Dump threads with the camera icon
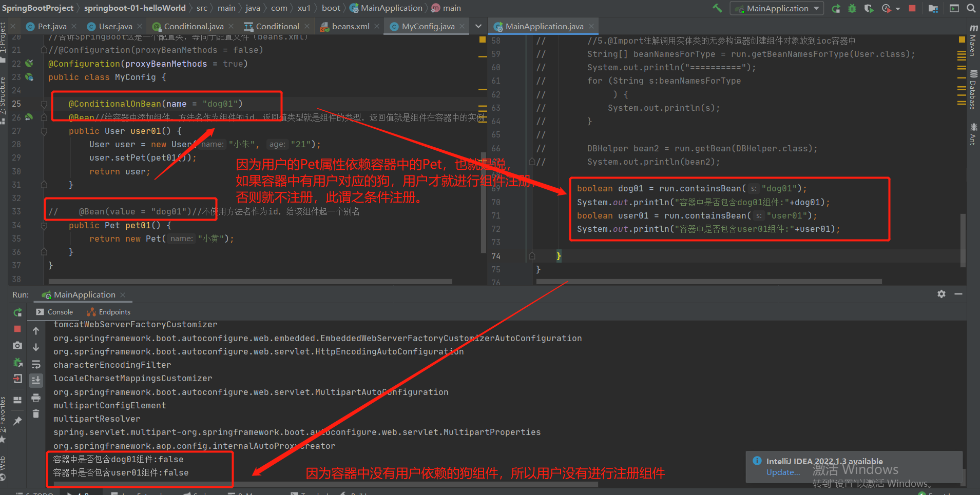Image resolution: width=980 pixels, height=495 pixels. coord(17,346)
